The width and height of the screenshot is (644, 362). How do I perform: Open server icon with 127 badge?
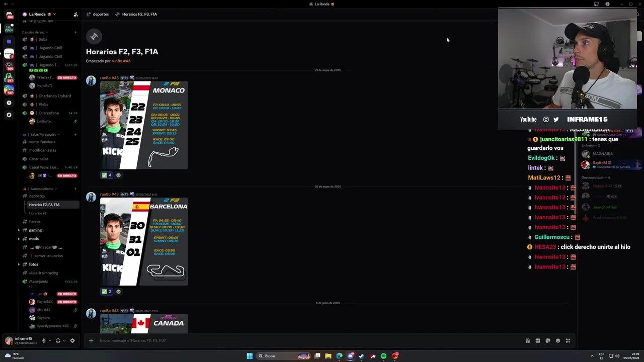[x=9, y=89]
